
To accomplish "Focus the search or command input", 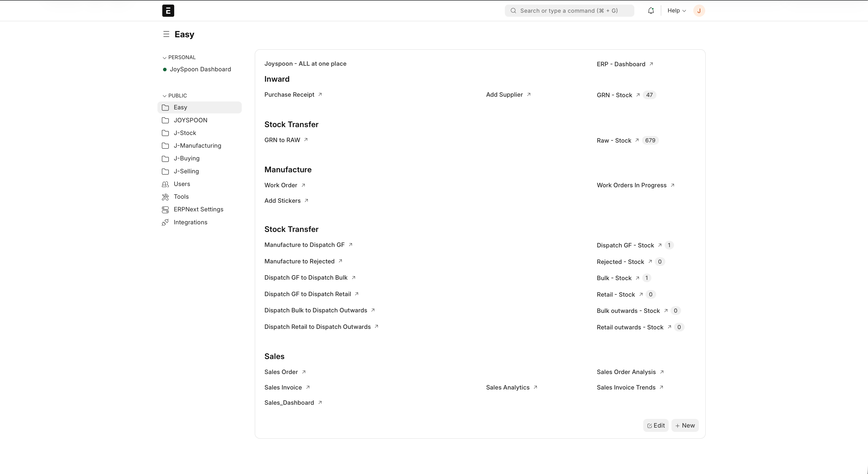I will pos(569,10).
